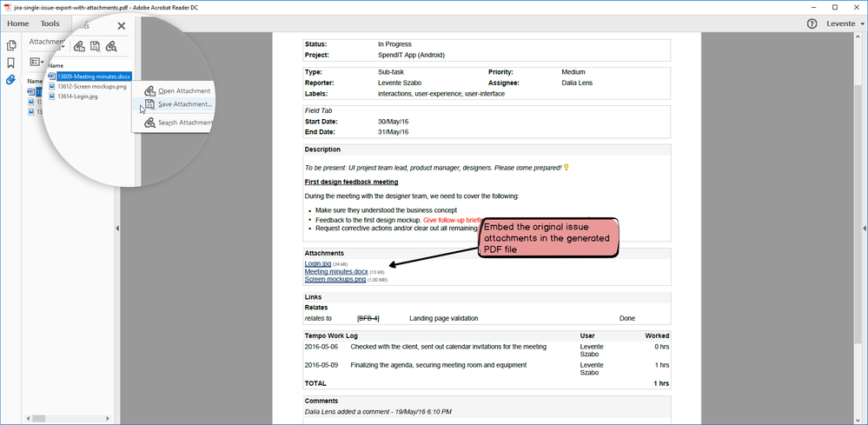Image resolution: width=868 pixels, height=425 pixels.
Task: Click the 'Dalia Lens' assignee value
Action: point(577,83)
